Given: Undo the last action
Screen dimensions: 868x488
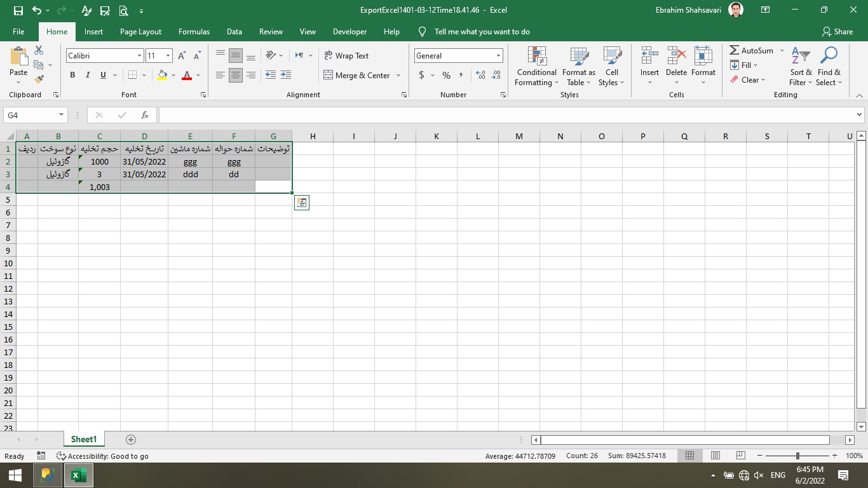Looking at the screenshot, I should [x=36, y=10].
